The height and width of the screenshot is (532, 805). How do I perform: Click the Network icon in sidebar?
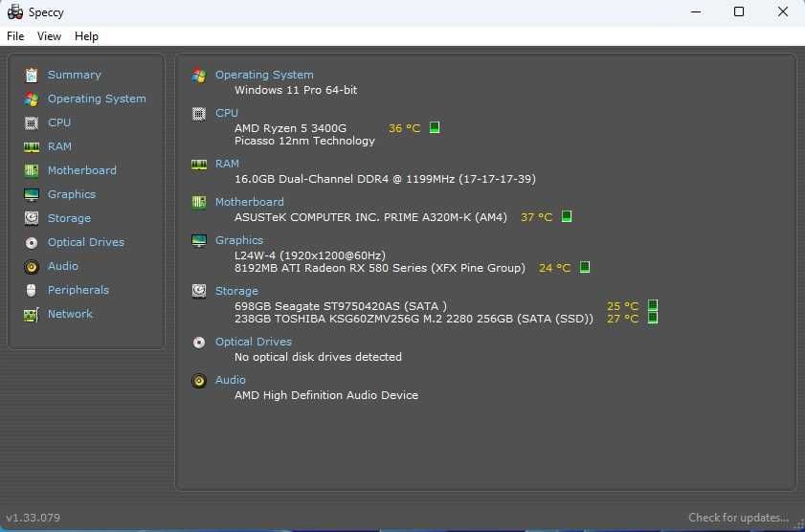click(32, 315)
